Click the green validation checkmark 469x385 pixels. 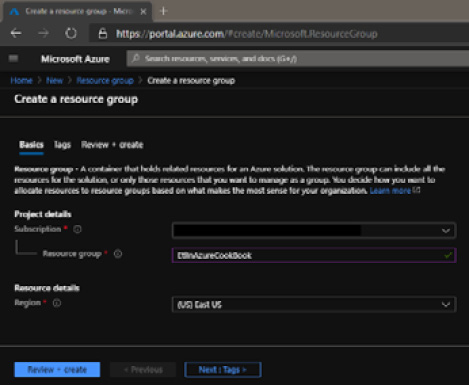(x=448, y=255)
